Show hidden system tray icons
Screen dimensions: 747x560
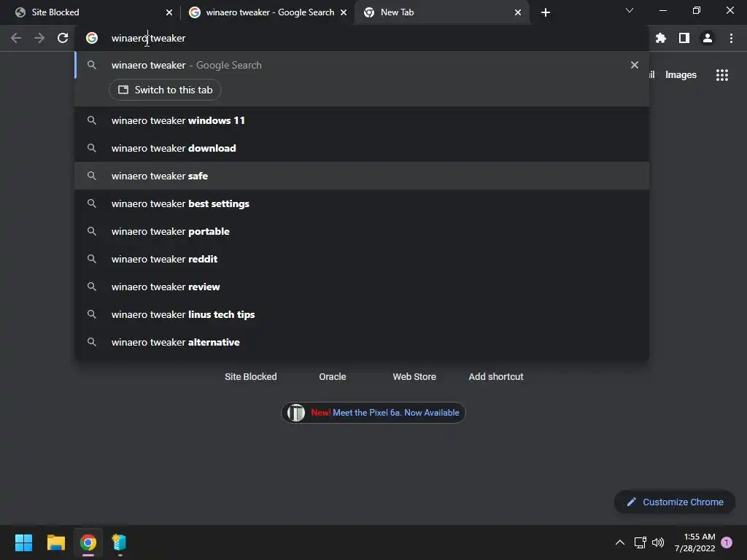[620, 542]
